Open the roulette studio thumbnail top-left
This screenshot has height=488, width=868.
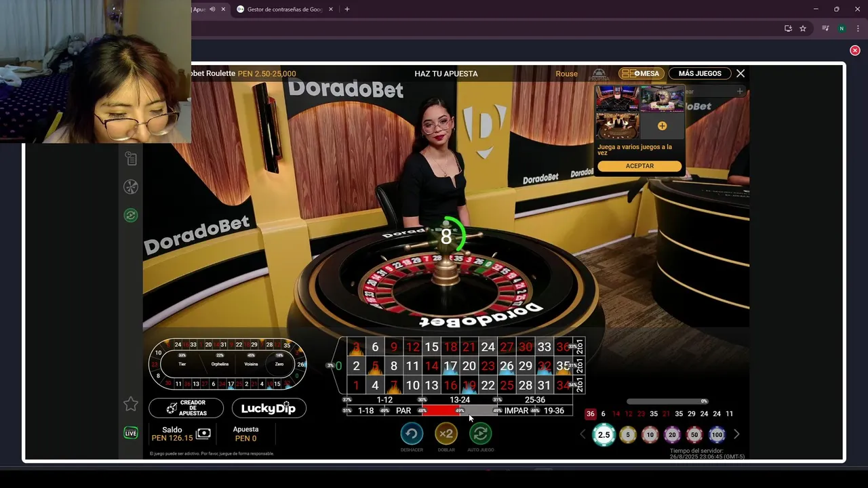[617, 98]
